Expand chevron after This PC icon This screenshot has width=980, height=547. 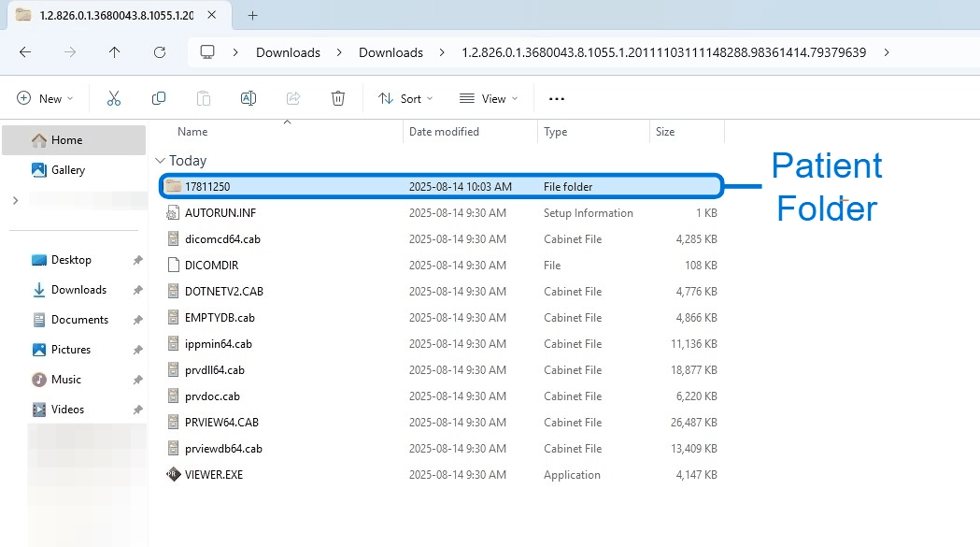pos(235,52)
